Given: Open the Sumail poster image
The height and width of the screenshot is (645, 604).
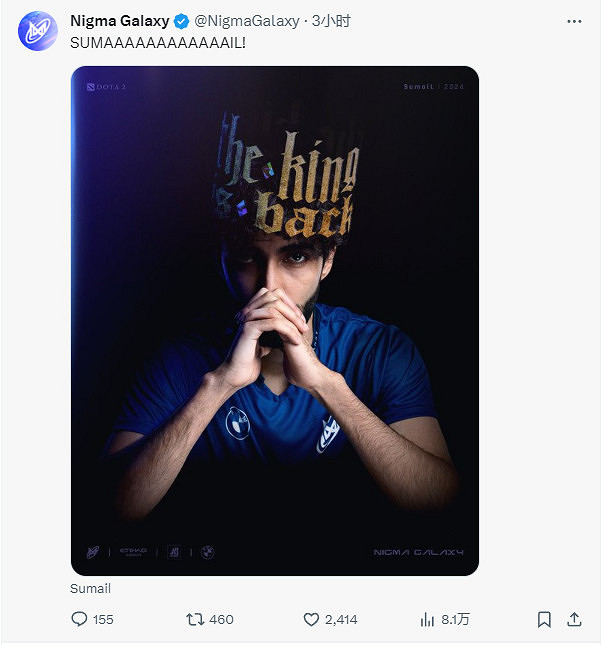Looking at the screenshot, I should [274, 320].
